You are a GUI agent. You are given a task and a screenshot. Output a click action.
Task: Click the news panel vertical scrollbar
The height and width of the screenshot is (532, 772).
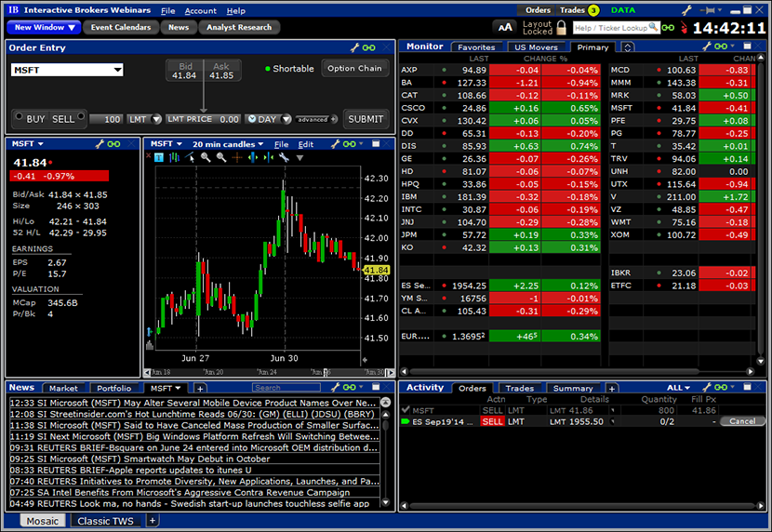386,456
